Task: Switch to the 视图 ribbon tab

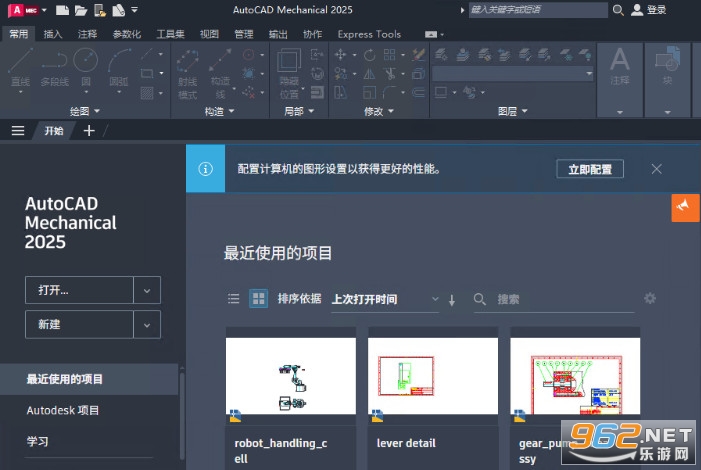Action: click(209, 34)
